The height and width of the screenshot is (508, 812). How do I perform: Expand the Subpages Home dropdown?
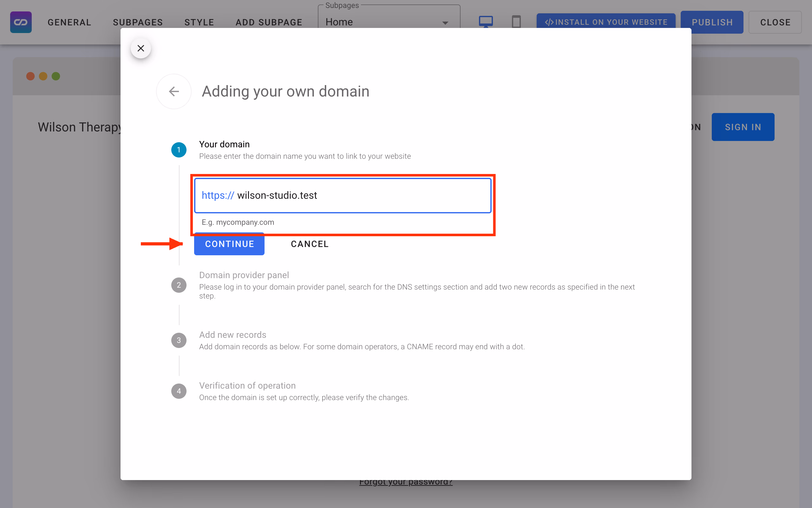pyautogui.click(x=389, y=22)
